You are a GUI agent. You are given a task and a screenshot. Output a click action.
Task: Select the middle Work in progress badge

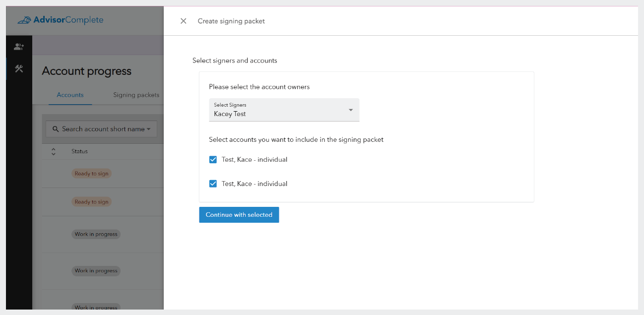[96, 271]
